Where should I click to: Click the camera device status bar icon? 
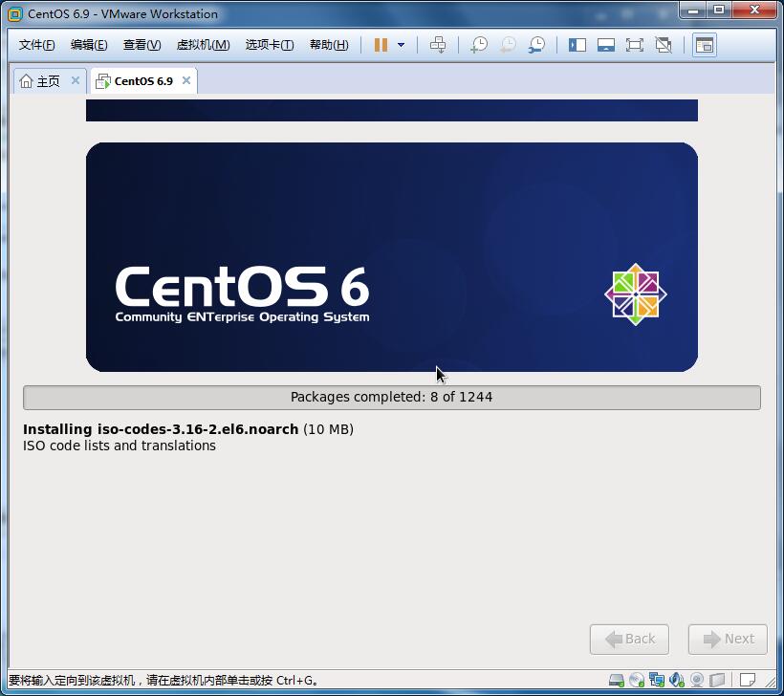click(697, 680)
